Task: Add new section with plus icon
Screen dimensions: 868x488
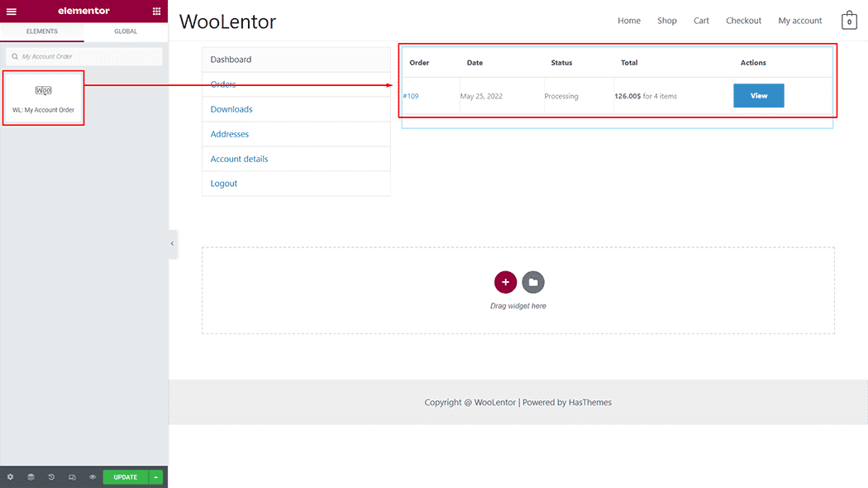Action: [505, 282]
